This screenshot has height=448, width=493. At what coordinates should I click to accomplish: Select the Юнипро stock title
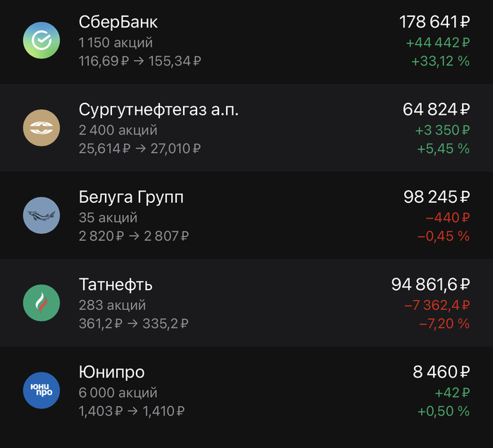tap(112, 372)
